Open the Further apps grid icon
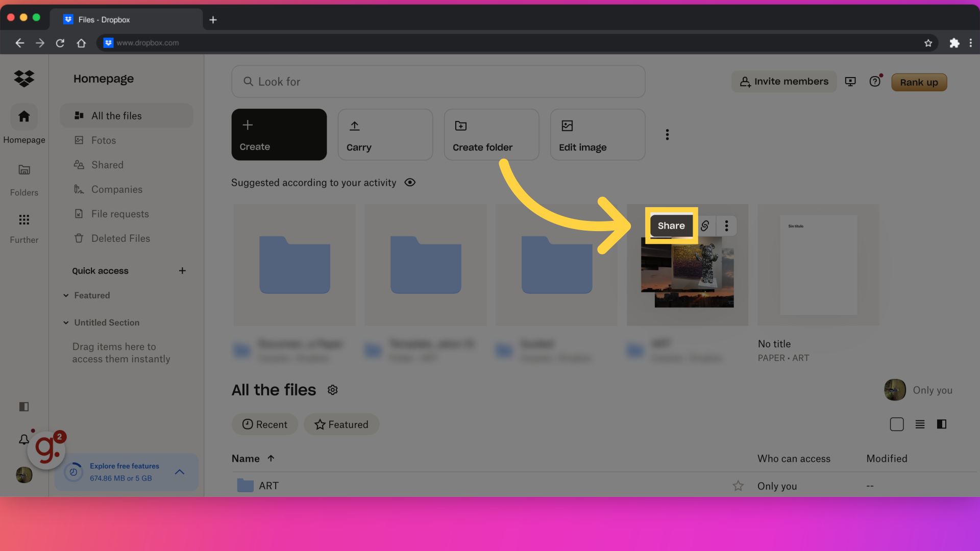980x551 pixels. pyautogui.click(x=24, y=220)
